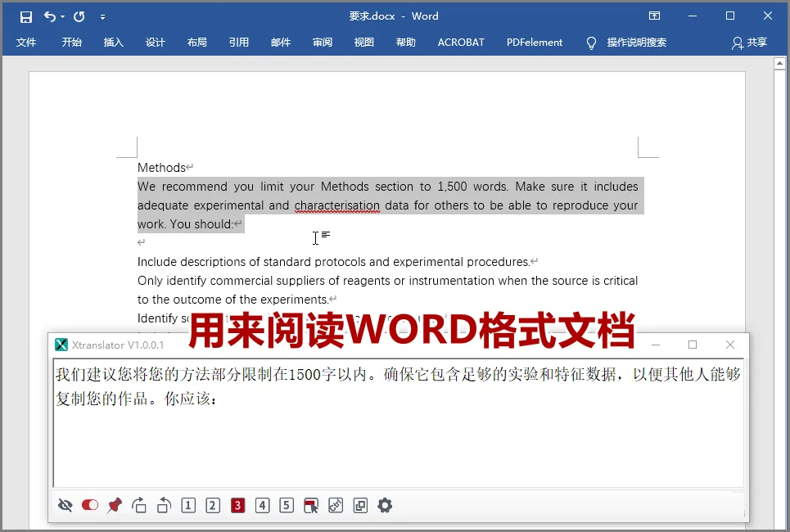
Task: Open the Undo history dropdown arrow
Action: point(62,16)
